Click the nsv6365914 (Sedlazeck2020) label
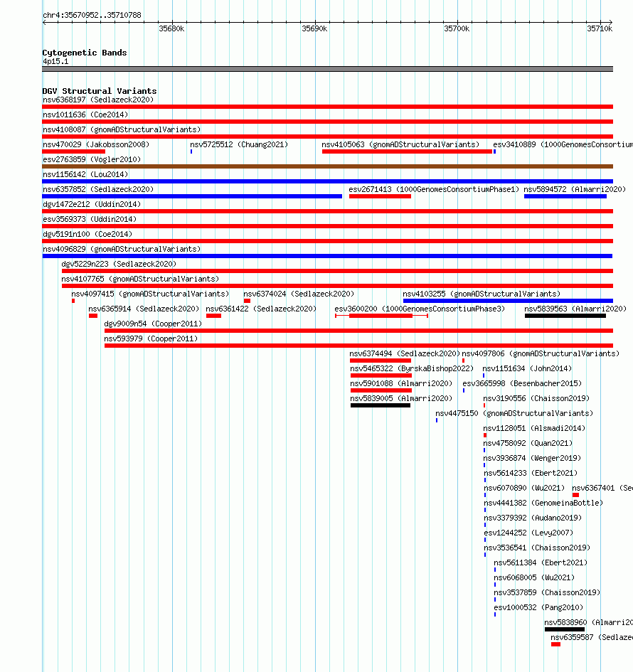Image resolution: width=633 pixels, height=672 pixels. (x=144, y=309)
